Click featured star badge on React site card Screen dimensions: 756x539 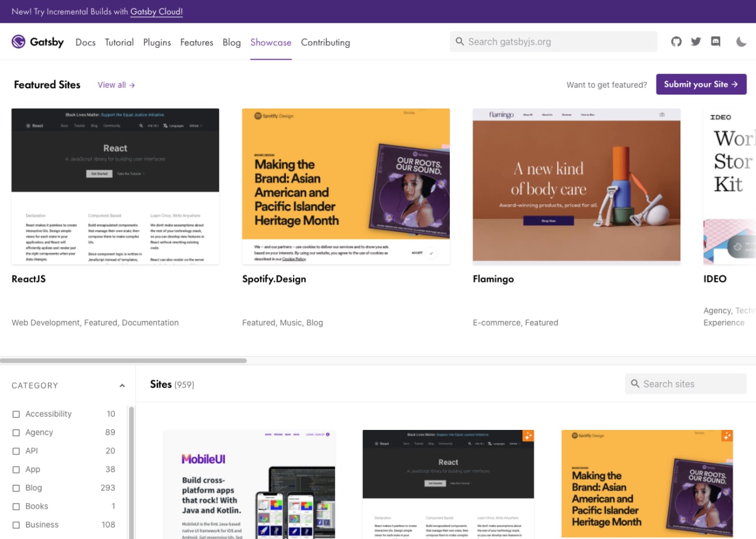point(529,436)
